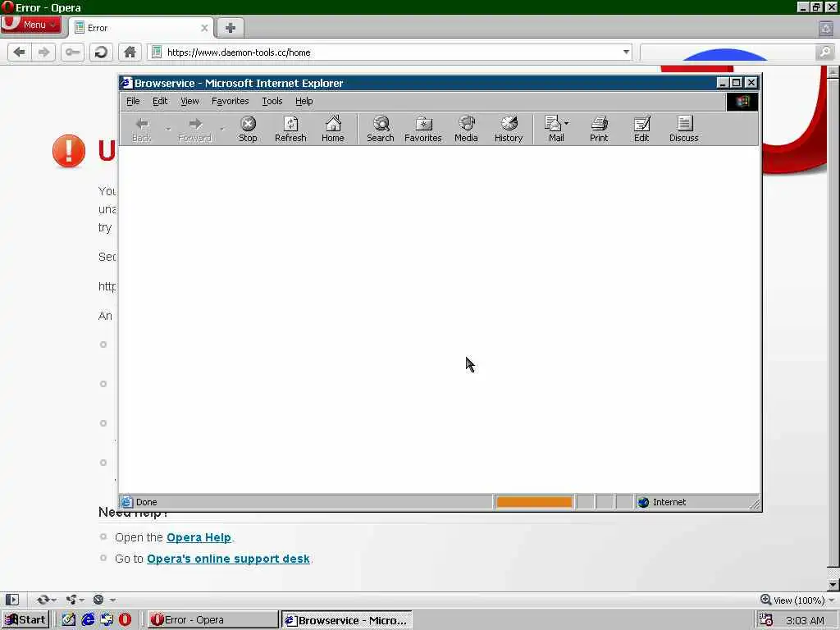Click the Done text in IE status bar
The width and height of the screenshot is (840, 630).
click(146, 502)
